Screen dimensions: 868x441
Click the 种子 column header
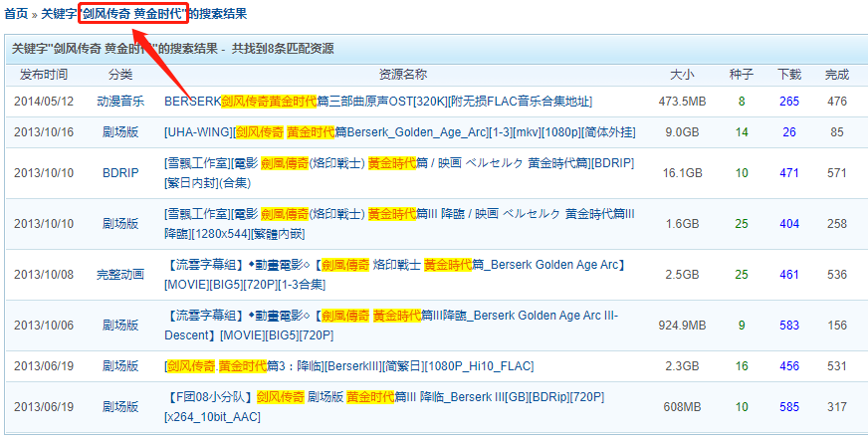pos(742,75)
